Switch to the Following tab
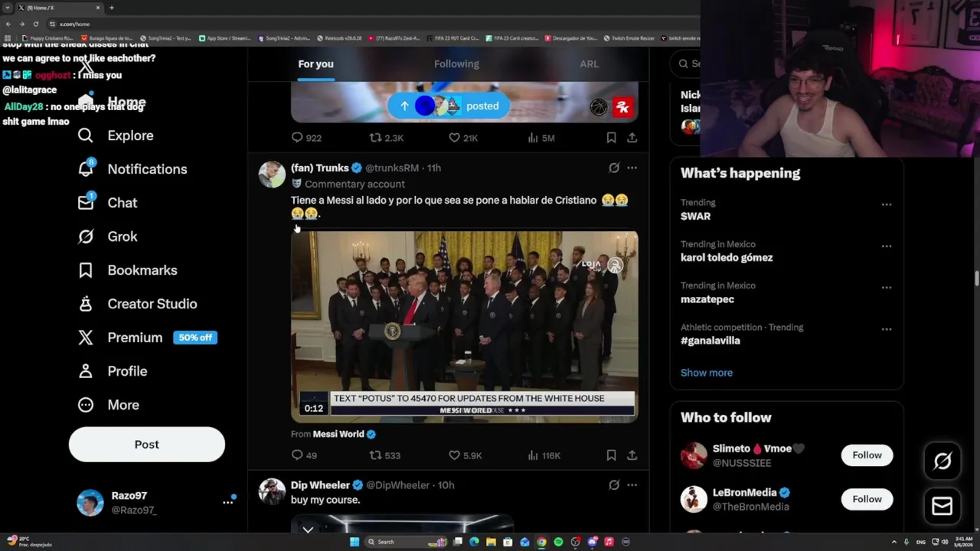980x551 pixels. [x=456, y=64]
